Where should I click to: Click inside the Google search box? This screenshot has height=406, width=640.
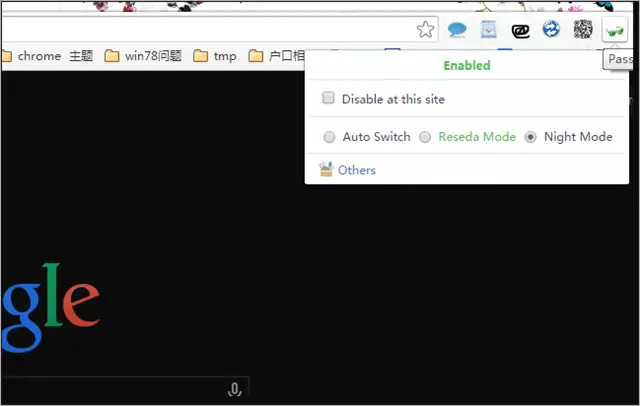pos(124,388)
